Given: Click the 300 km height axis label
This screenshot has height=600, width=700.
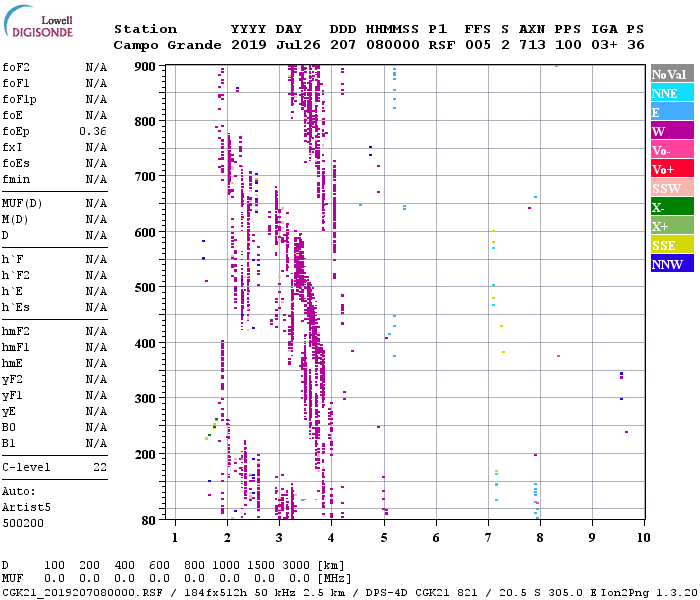Looking at the screenshot, I should 145,399.
